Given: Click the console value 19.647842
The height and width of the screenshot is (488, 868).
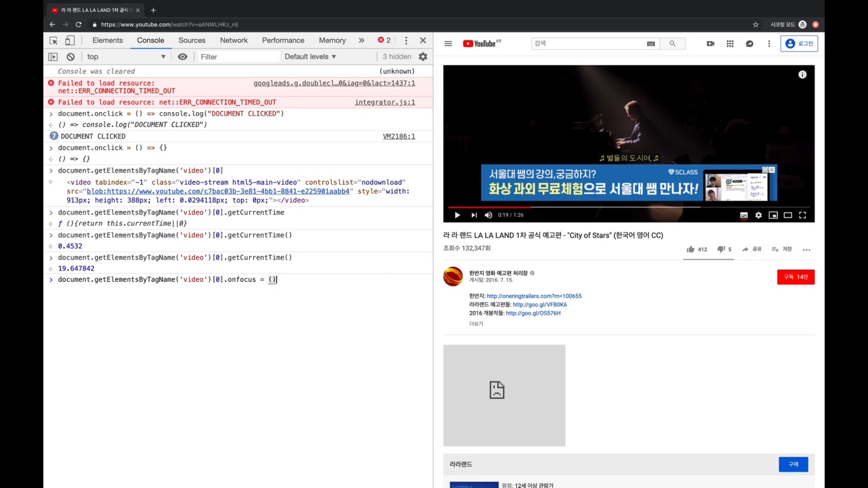Looking at the screenshot, I should coord(76,269).
